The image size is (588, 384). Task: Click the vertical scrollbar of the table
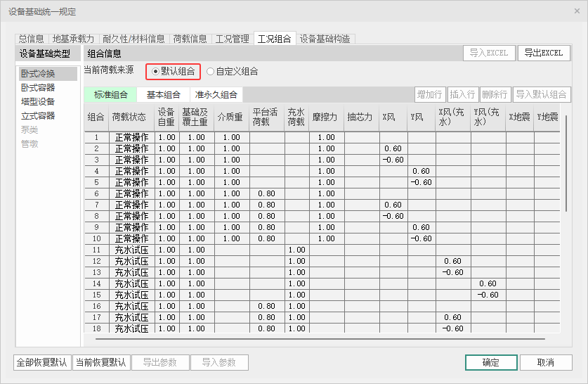tap(566, 163)
